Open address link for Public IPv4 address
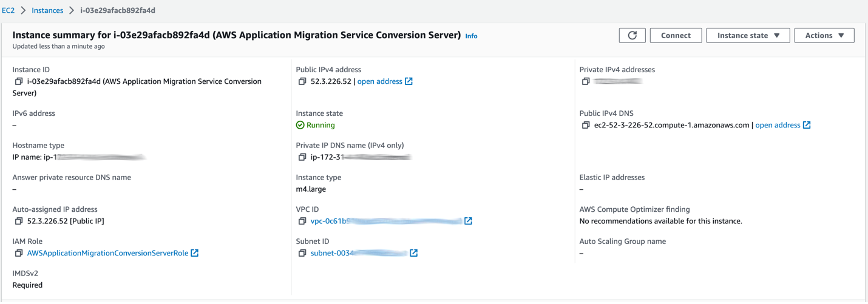868x304 pixels. pyautogui.click(x=380, y=81)
